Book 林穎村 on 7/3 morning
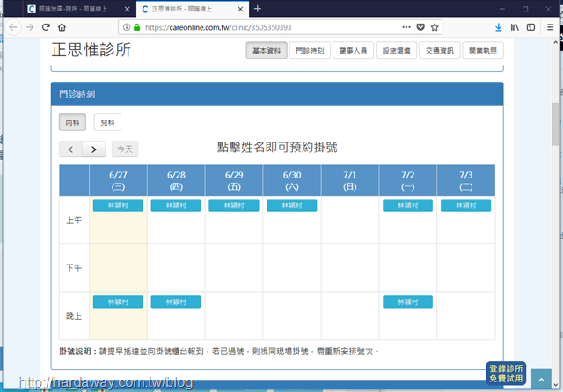This screenshot has height=392, width=563. point(465,206)
